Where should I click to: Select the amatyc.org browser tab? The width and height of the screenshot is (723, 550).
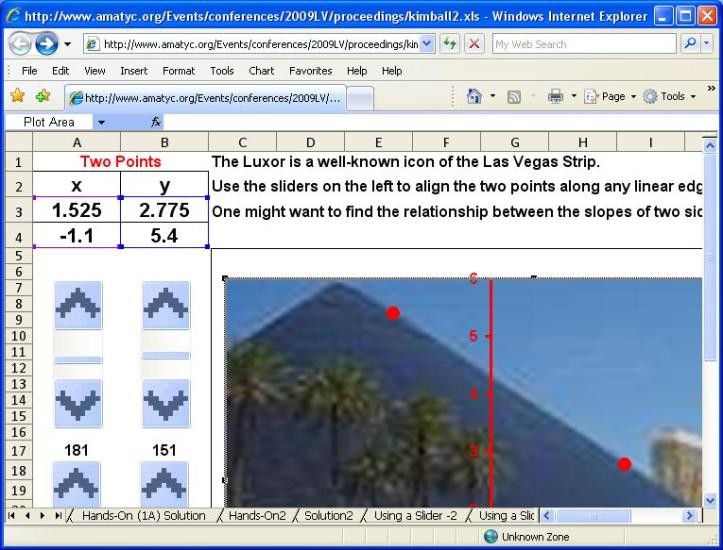click(206, 98)
